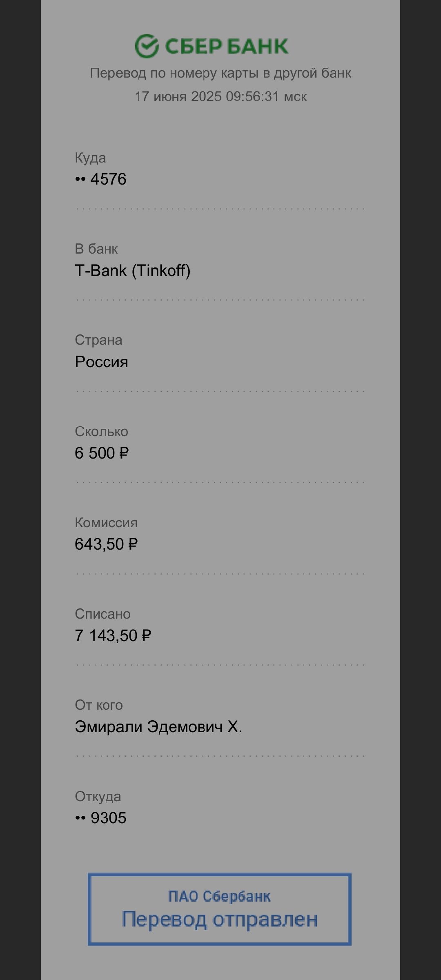
Task: Select source card number •• 9305
Action: pyautogui.click(x=100, y=818)
